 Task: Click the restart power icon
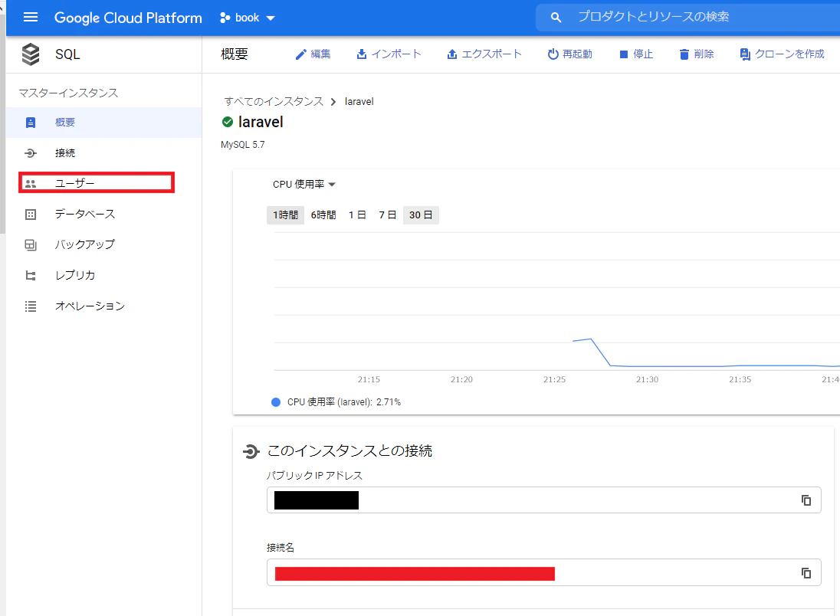553,54
